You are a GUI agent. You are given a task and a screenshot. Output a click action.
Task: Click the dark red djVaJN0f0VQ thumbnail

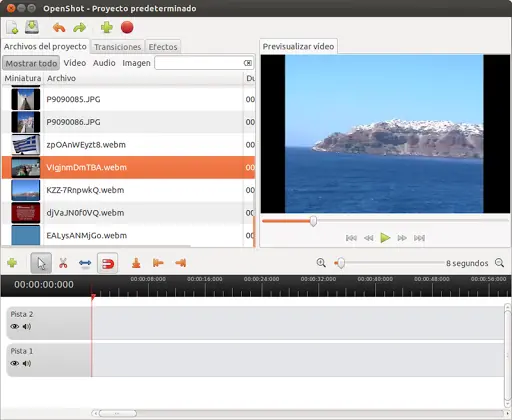pos(26,213)
